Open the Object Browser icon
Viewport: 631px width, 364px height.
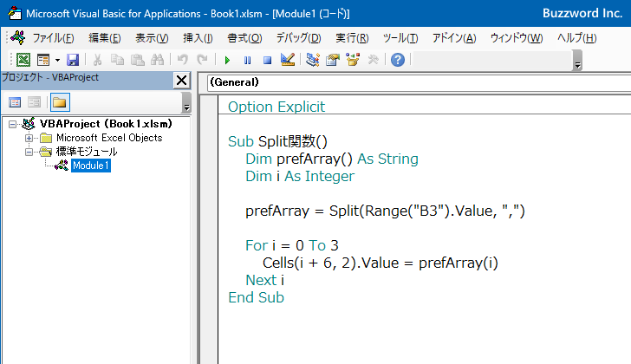click(353, 60)
